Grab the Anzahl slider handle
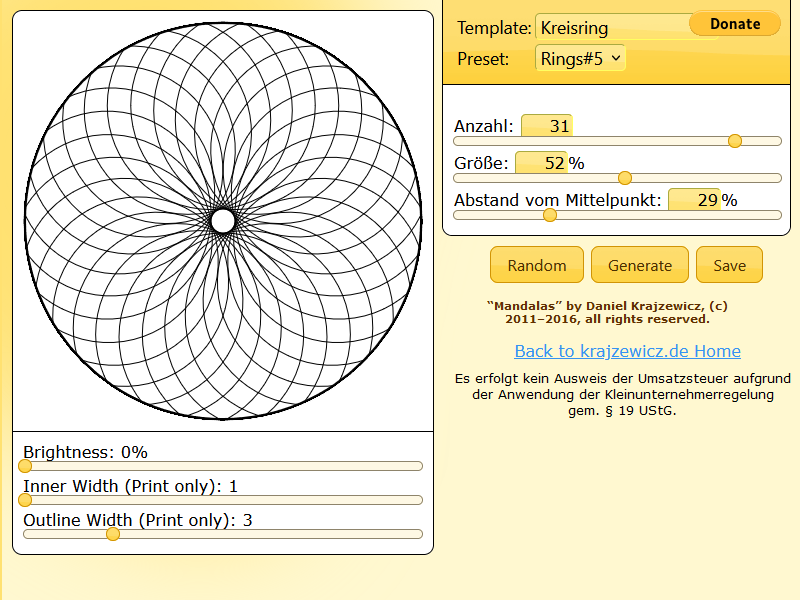The width and height of the screenshot is (800, 600). (735, 141)
